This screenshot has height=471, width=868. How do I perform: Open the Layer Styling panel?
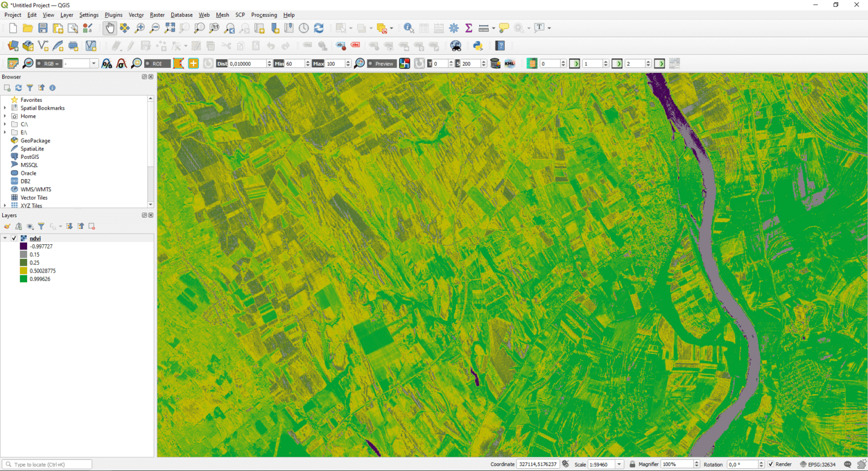pos(7,226)
